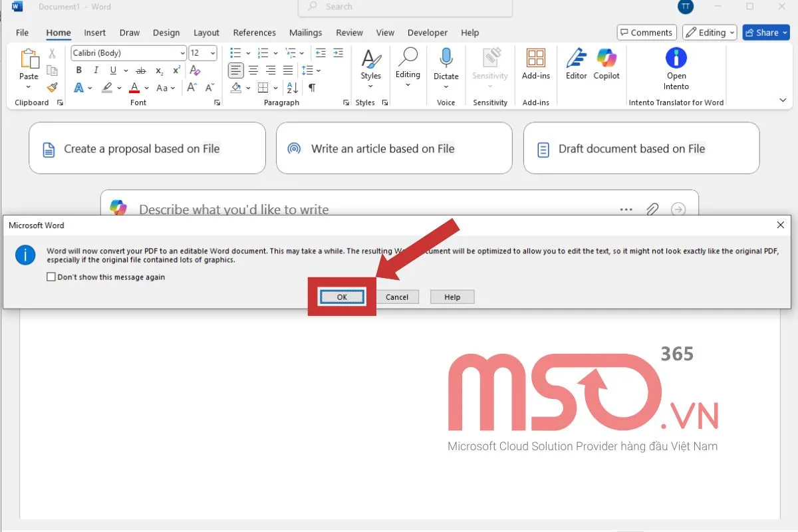Click the Paste clipboard icon
This screenshot has height=532, width=798.
coord(29,59)
